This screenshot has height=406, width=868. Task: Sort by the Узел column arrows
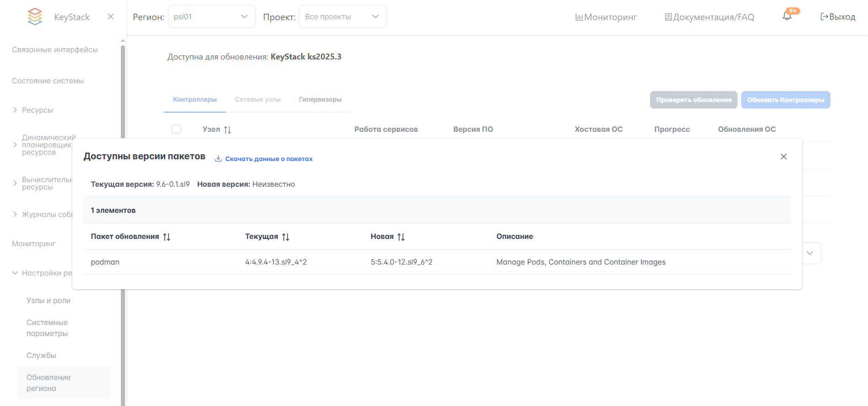point(228,130)
